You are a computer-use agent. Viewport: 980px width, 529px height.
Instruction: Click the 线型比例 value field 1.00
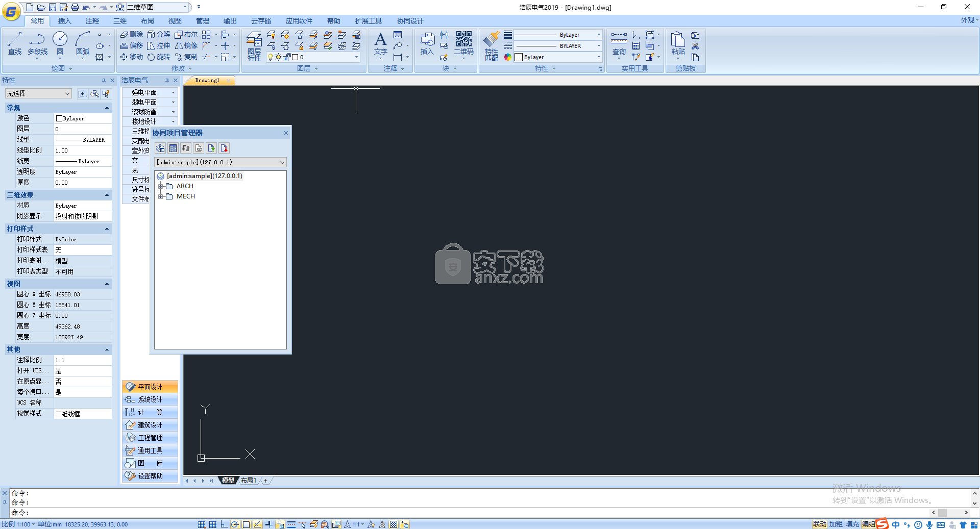(83, 150)
